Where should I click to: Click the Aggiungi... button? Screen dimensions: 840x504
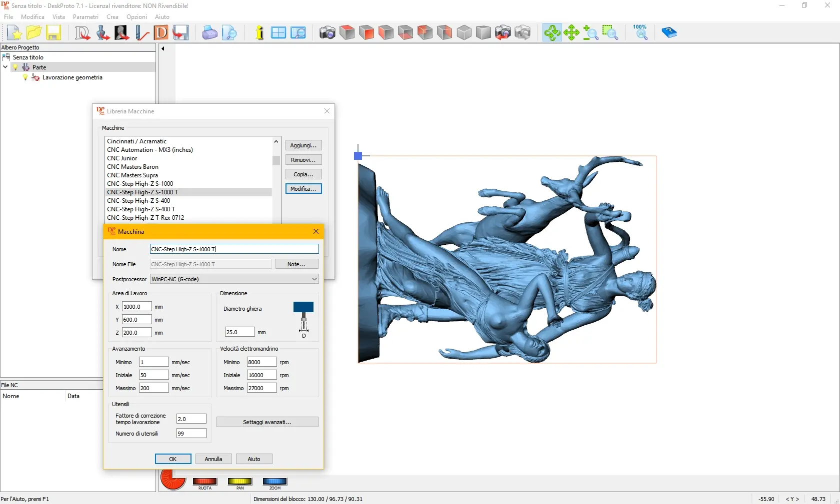tap(303, 145)
